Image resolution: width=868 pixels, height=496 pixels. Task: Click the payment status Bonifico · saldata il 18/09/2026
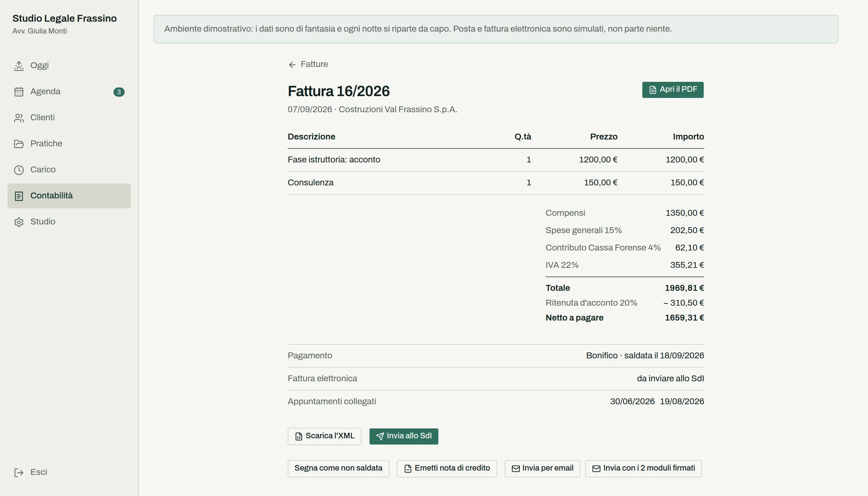pos(645,356)
